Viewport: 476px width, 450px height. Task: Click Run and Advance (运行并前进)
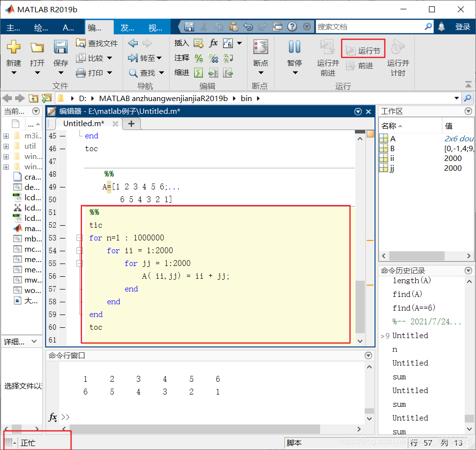coord(328,58)
